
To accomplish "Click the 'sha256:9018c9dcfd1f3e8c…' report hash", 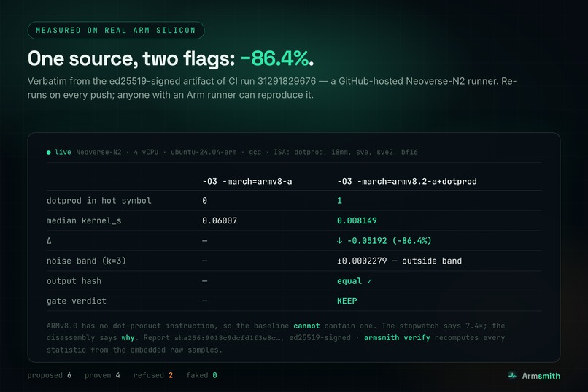I will click(228, 337).
